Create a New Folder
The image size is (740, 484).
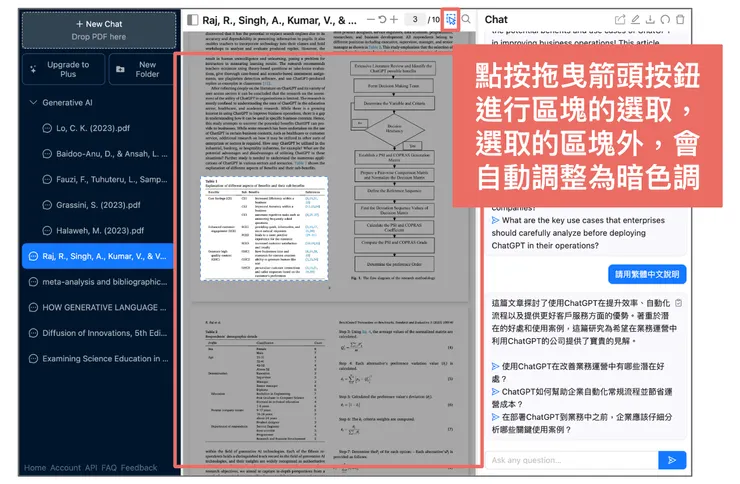click(141, 69)
